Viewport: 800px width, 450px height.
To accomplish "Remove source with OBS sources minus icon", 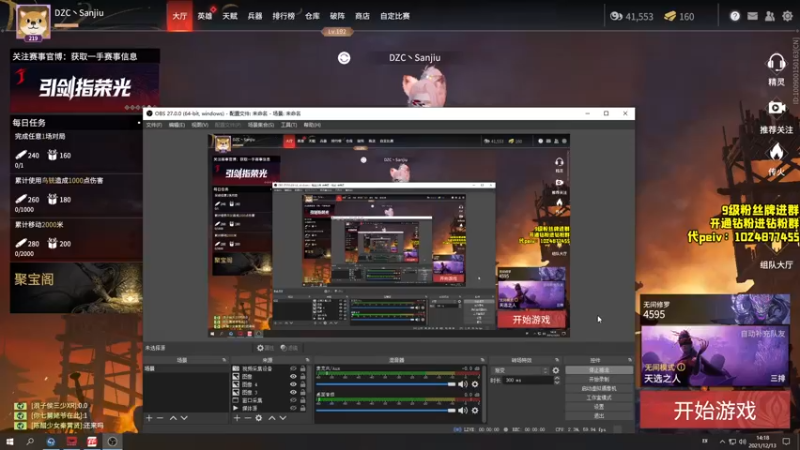I will point(247,418).
